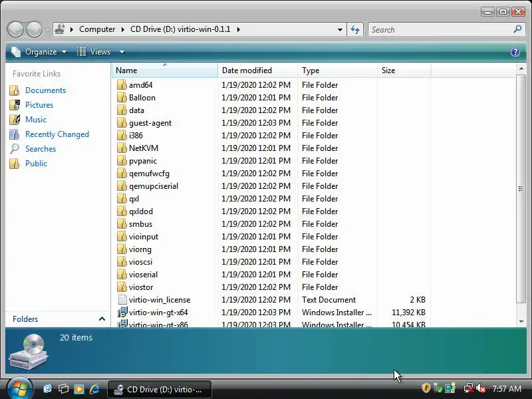
Task: Select the virtio-win-gt-x64 installer icon
Action: [x=122, y=312]
